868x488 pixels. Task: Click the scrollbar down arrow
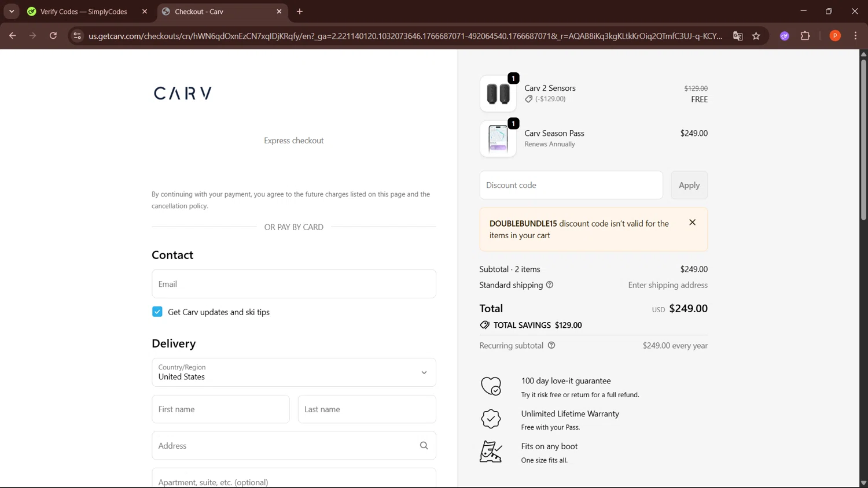[863, 483]
